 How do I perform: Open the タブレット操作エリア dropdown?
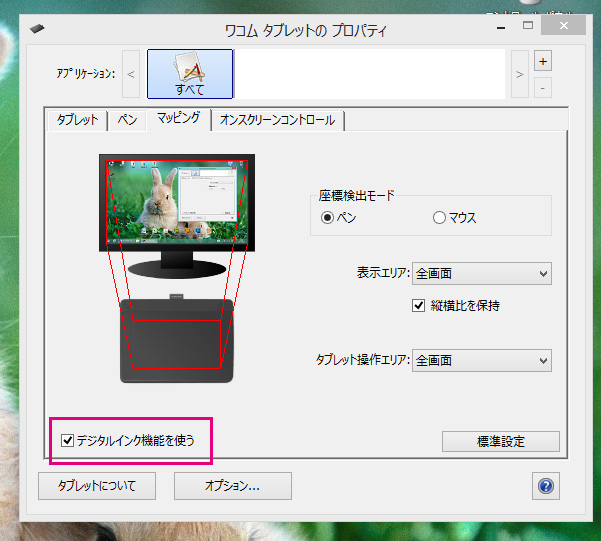(x=482, y=360)
